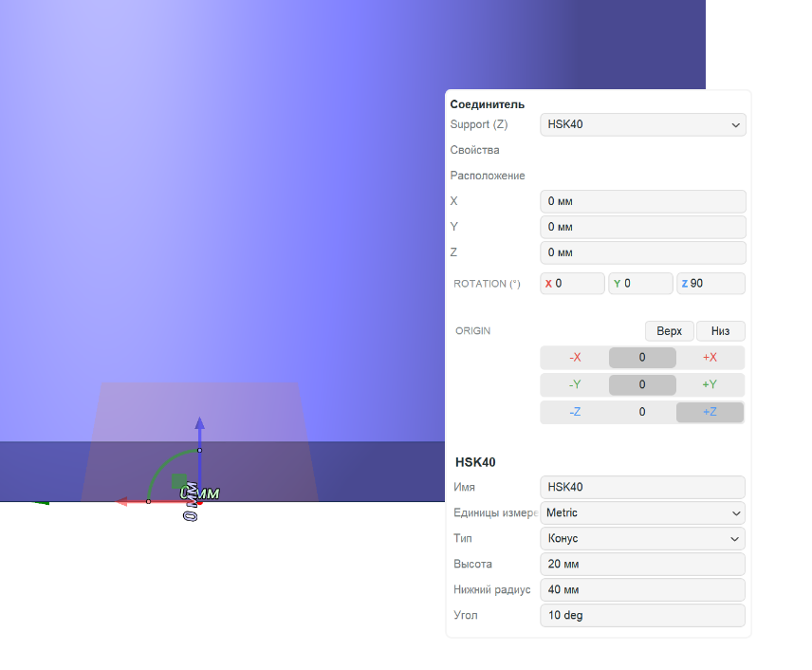This screenshot has height=670, width=812.
Task: Click the Имя field containing HSK40
Action: click(642, 487)
